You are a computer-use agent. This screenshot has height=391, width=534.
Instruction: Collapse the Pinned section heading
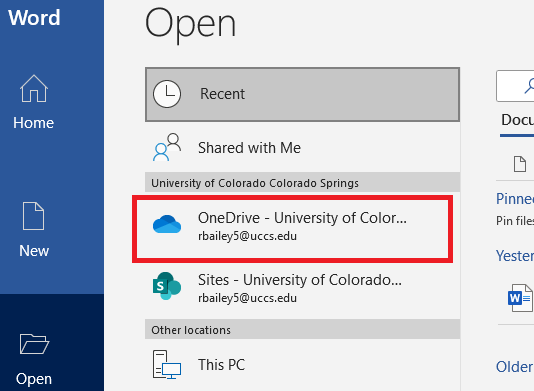point(515,199)
